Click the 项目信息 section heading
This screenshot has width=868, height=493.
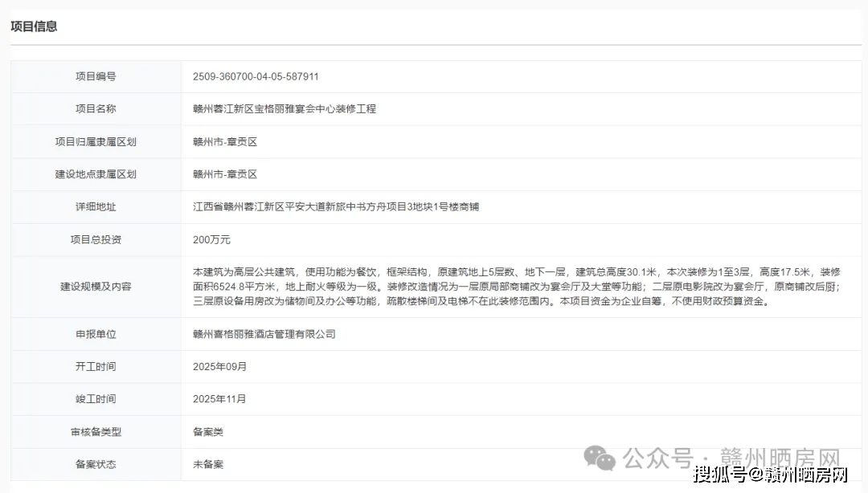click(34, 26)
